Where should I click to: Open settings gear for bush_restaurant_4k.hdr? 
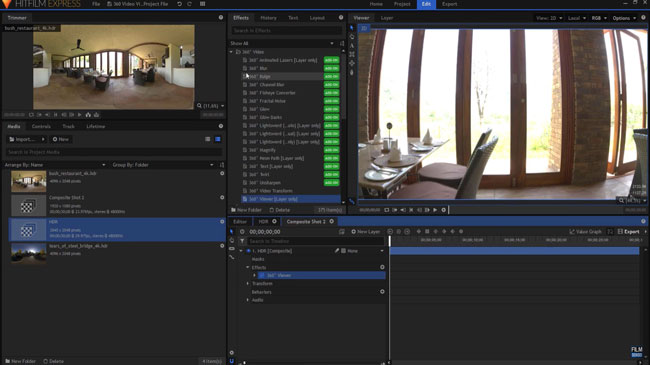tap(222, 173)
